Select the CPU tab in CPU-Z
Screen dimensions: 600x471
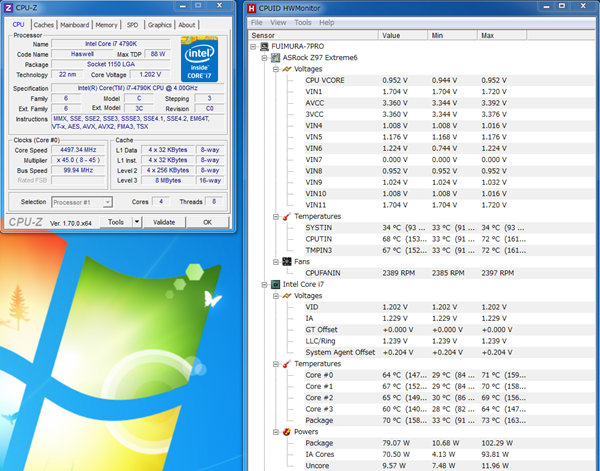18,24
